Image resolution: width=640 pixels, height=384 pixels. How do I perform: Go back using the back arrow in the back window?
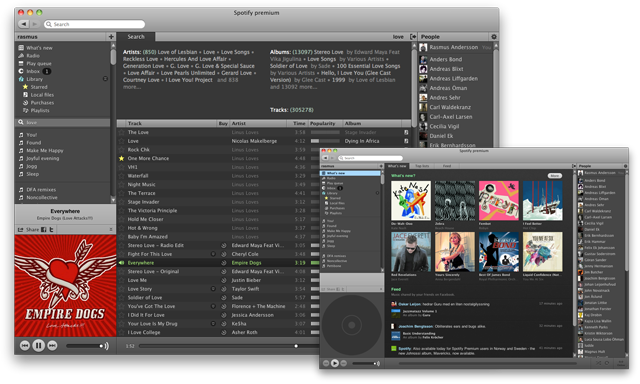pos(24,24)
